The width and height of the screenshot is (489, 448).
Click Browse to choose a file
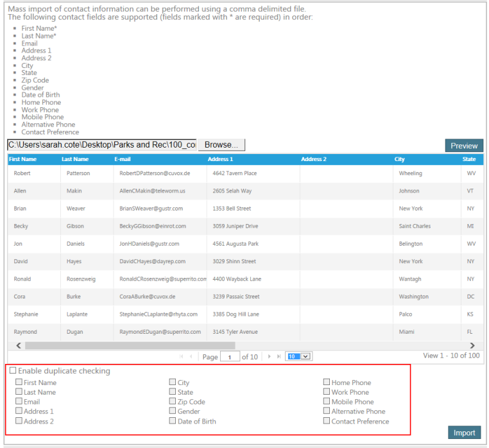click(221, 145)
